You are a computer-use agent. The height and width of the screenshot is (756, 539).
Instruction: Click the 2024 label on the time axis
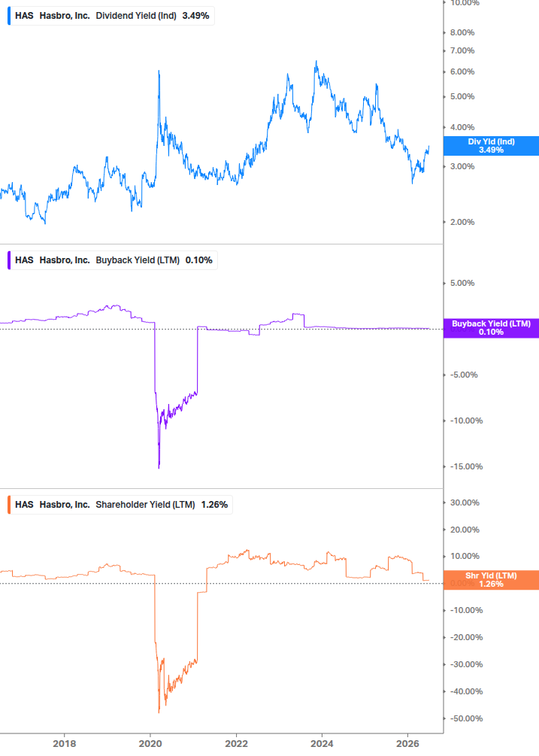pyautogui.click(x=322, y=743)
